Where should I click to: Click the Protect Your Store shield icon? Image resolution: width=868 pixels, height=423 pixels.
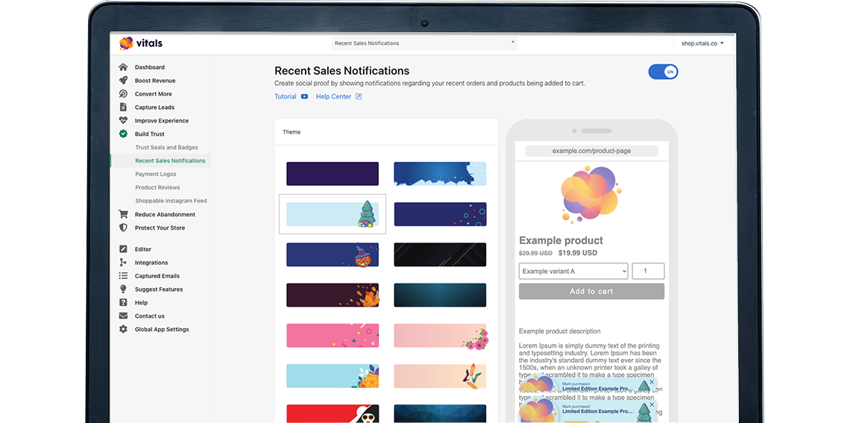[123, 228]
